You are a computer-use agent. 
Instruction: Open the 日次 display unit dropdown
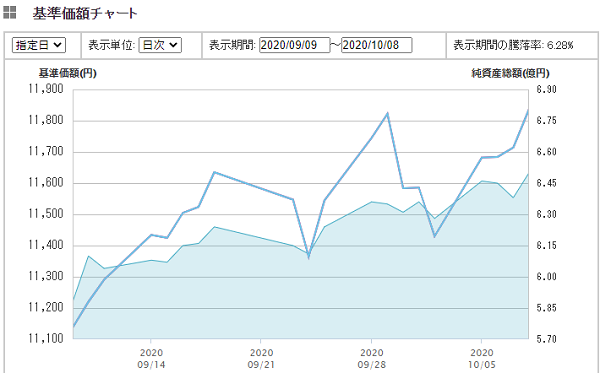pyautogui.click(x=160, y=45)
